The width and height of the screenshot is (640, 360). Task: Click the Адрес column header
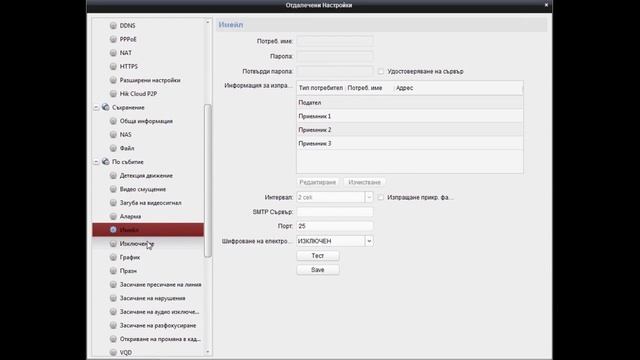point(458,88)
